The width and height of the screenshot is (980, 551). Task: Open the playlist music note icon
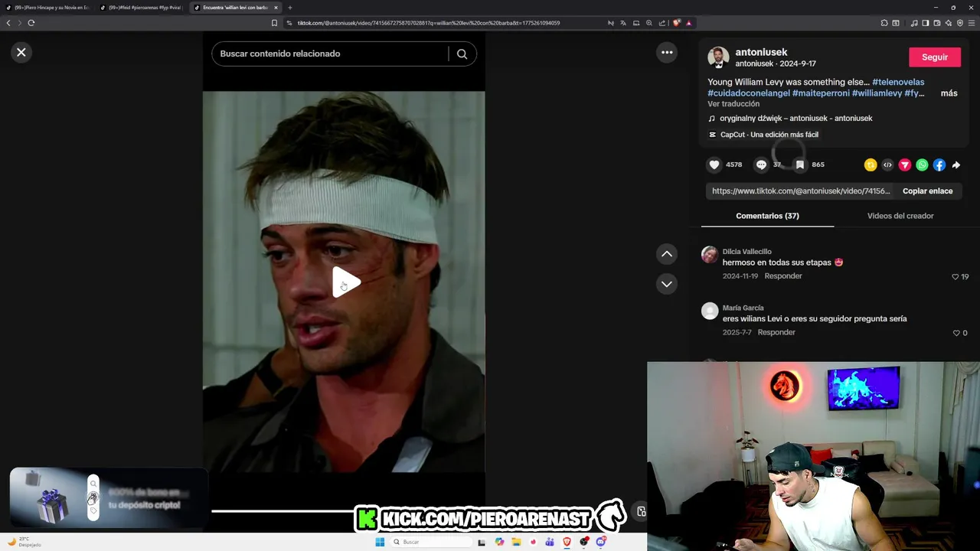click(x=914, y=23)
